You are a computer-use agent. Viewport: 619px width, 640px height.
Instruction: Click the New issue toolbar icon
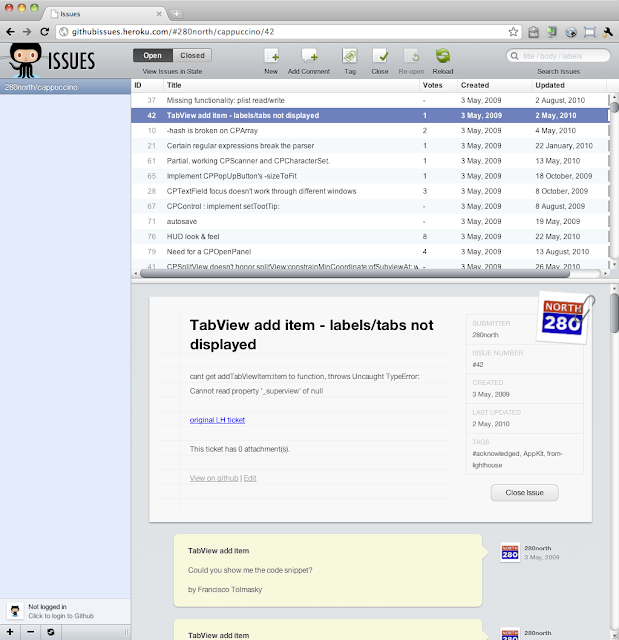click(x=271, y=56)
